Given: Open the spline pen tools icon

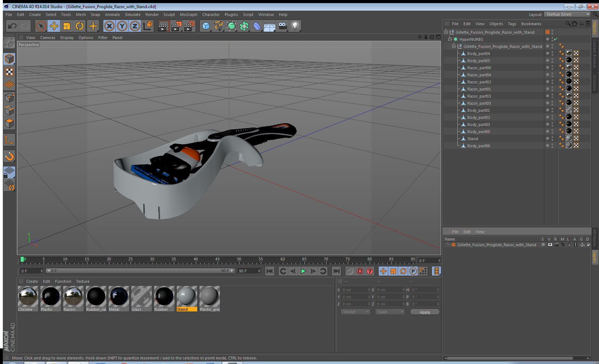Looking at the screenshot, I should tap(219, 26).
